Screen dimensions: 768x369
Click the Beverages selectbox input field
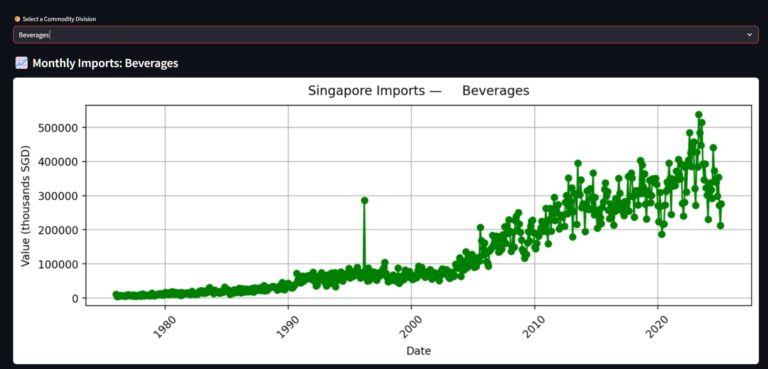tap(385, 35)
